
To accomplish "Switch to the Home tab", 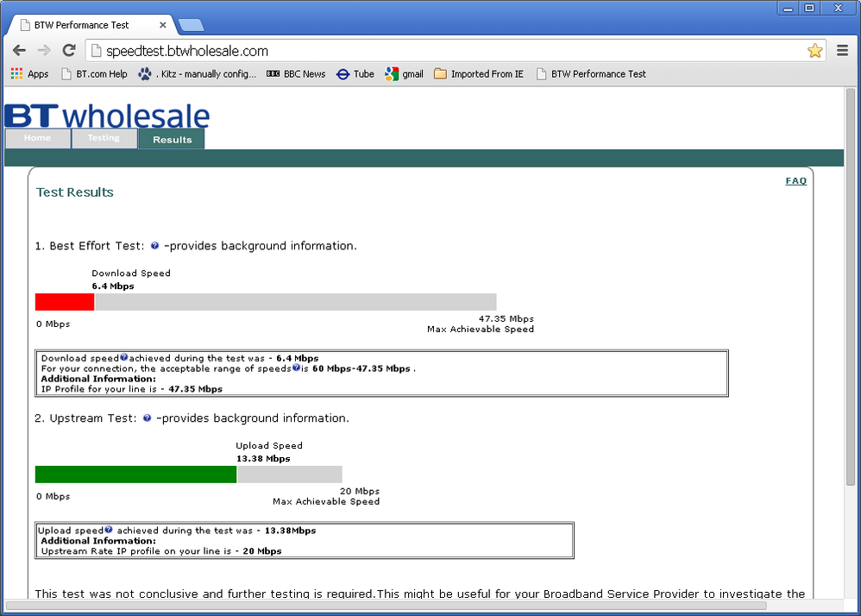I will pos(37,138).
